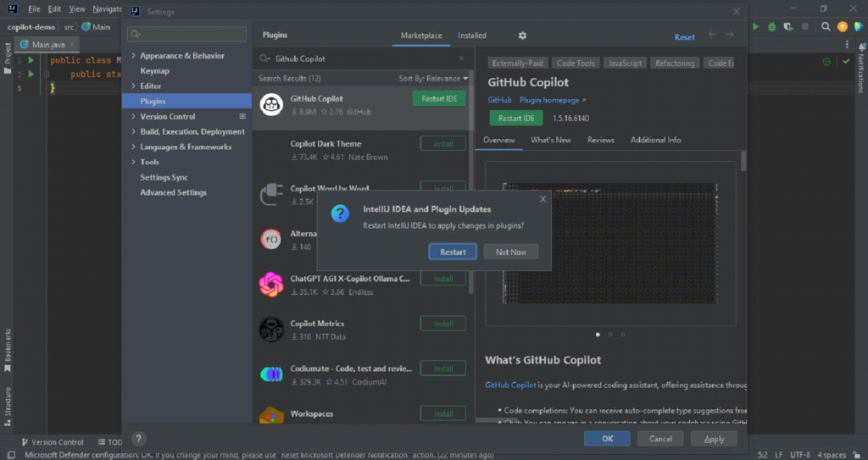The width and height of the screenshot is (868, 460).
Task: Install the Codiumate plugin
Action: pyautogui.click(x=442, y=369)
